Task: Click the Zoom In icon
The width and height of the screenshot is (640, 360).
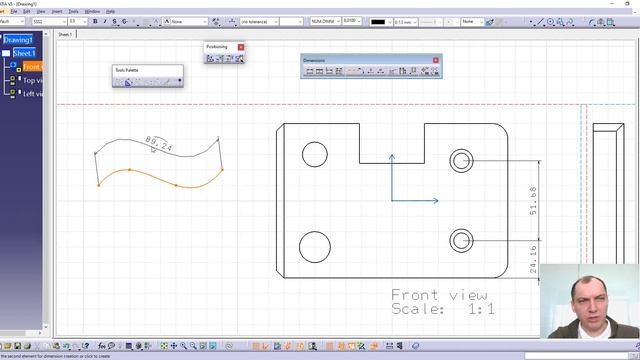Action: [x=183, y=346]
